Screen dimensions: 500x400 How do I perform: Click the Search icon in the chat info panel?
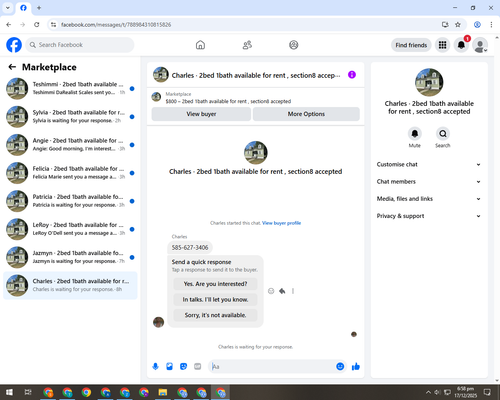(x=443, y=134)
